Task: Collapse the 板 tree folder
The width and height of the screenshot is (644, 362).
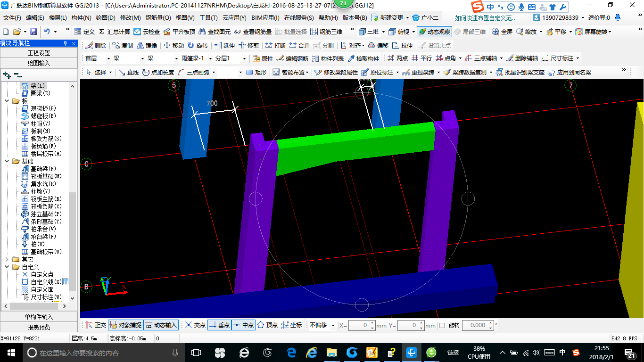Action: coord(6,101)
